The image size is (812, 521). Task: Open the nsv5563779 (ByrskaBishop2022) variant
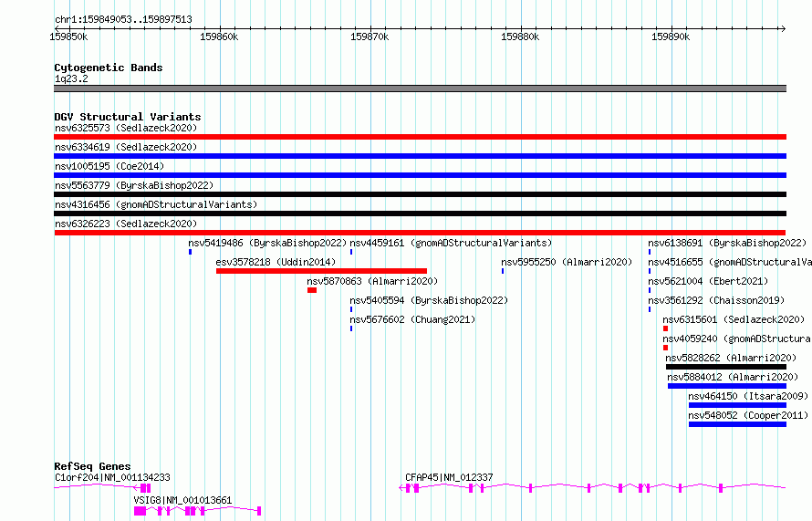click(134, 185)
